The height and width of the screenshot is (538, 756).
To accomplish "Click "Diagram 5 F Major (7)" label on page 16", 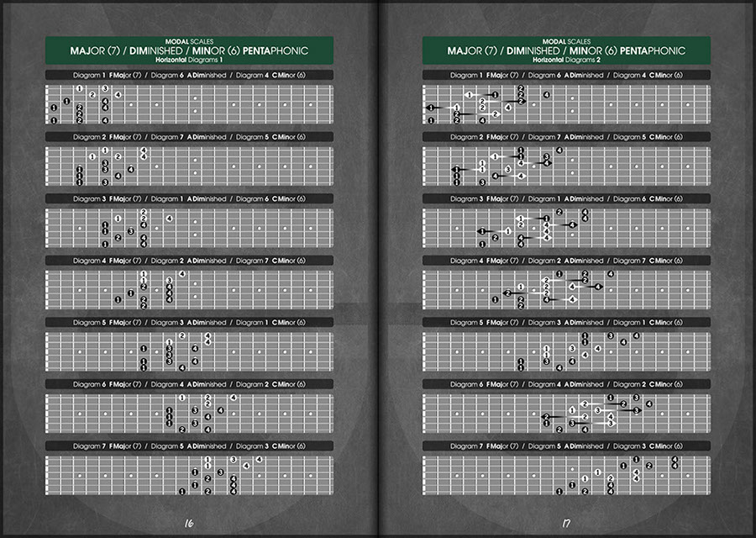I will (107, 322).
